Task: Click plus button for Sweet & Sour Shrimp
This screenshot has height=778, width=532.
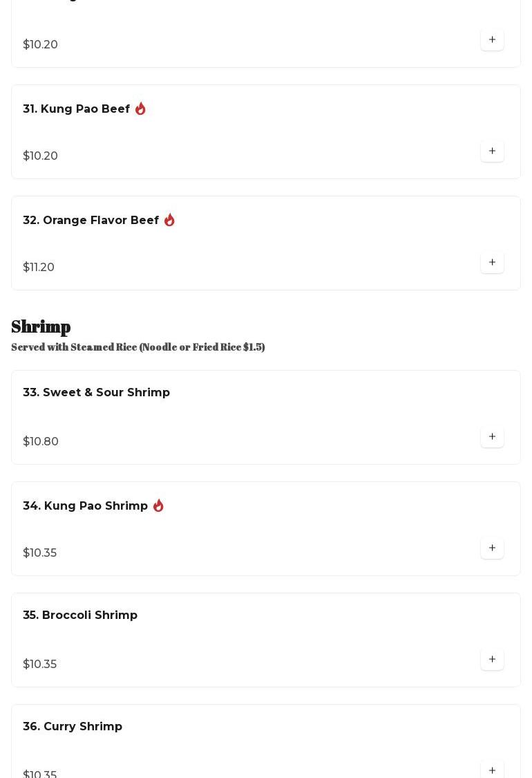Action: [492, 437]
